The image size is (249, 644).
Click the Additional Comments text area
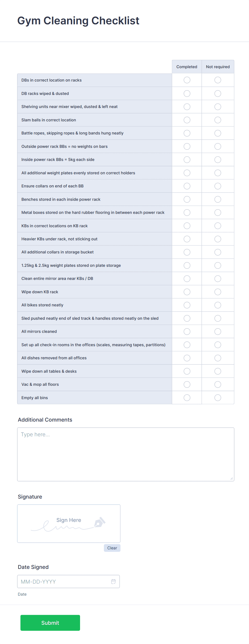click(x=126, y=452)
